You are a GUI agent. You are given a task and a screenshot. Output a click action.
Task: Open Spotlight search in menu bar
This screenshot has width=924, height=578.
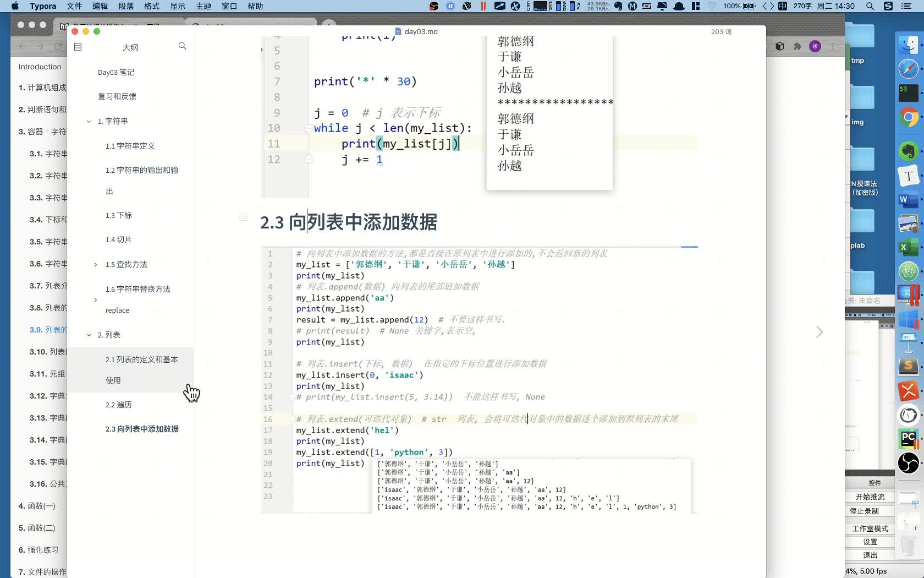coord(870,6)
